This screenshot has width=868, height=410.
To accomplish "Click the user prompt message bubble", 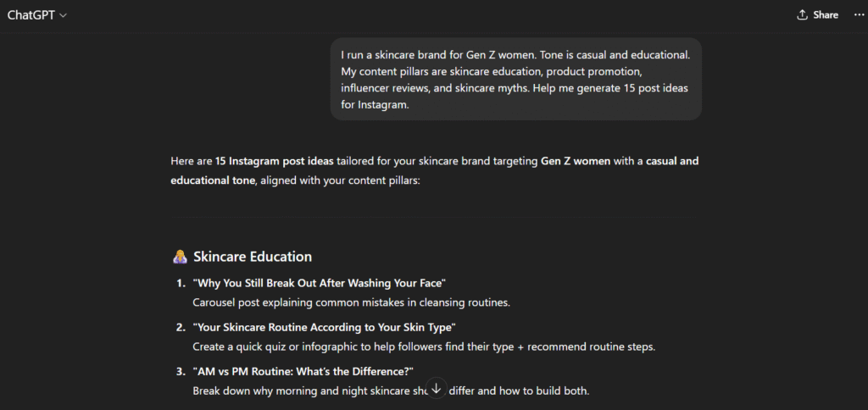I will click(x=515, y=78).
